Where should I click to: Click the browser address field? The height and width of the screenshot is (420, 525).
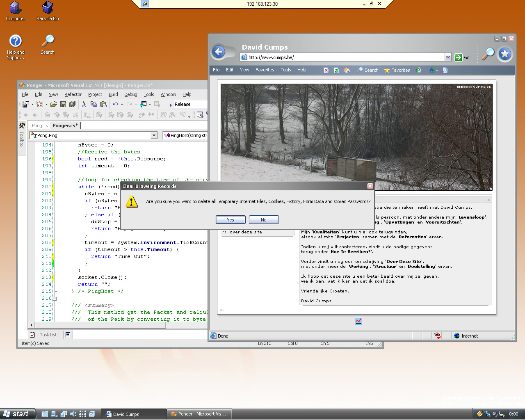[346, 57]
